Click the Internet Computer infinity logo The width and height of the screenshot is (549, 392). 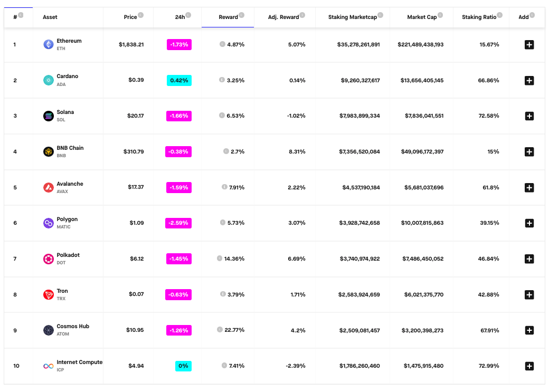click(49, 366)
